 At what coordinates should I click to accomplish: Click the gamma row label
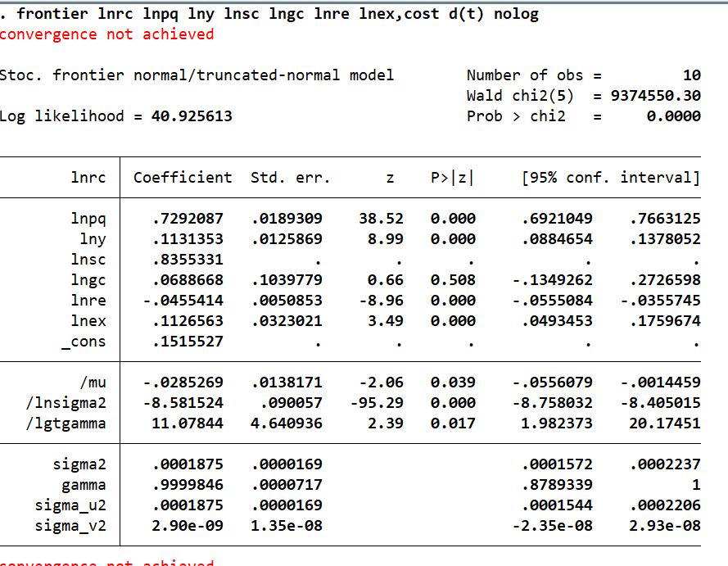[84, 485]
